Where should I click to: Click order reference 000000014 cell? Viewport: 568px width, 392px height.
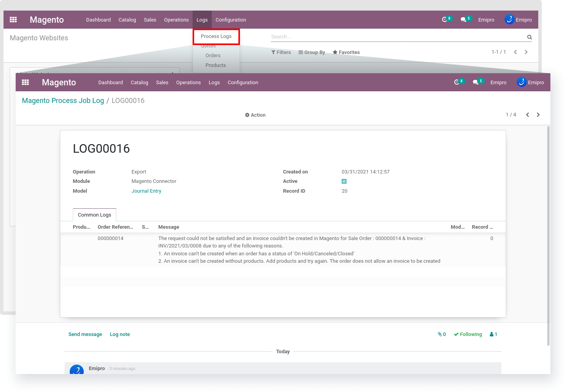pos(110,238)
